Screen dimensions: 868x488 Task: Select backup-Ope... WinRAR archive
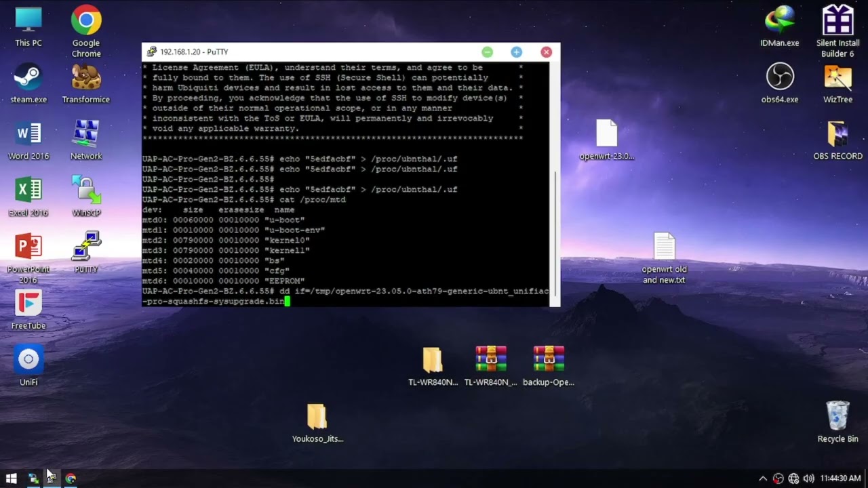(549, 366)
